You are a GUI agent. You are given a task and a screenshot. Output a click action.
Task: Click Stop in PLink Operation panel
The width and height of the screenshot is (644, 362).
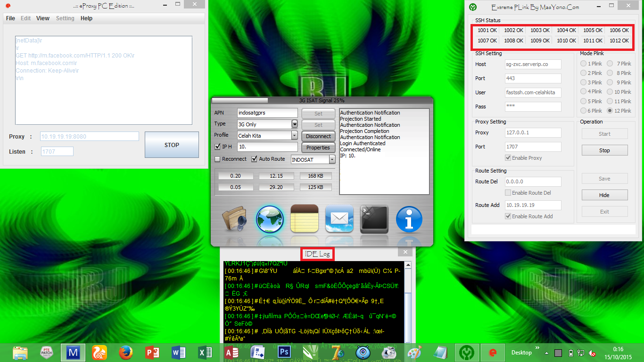click(x=604, y=150)
